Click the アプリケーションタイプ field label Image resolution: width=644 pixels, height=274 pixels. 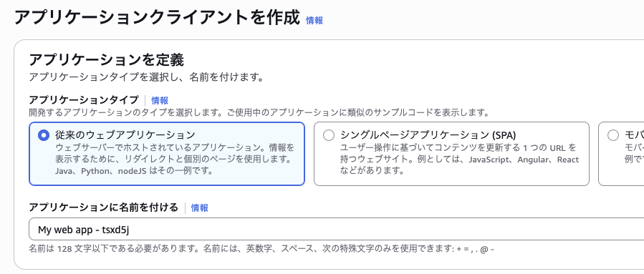84,100
